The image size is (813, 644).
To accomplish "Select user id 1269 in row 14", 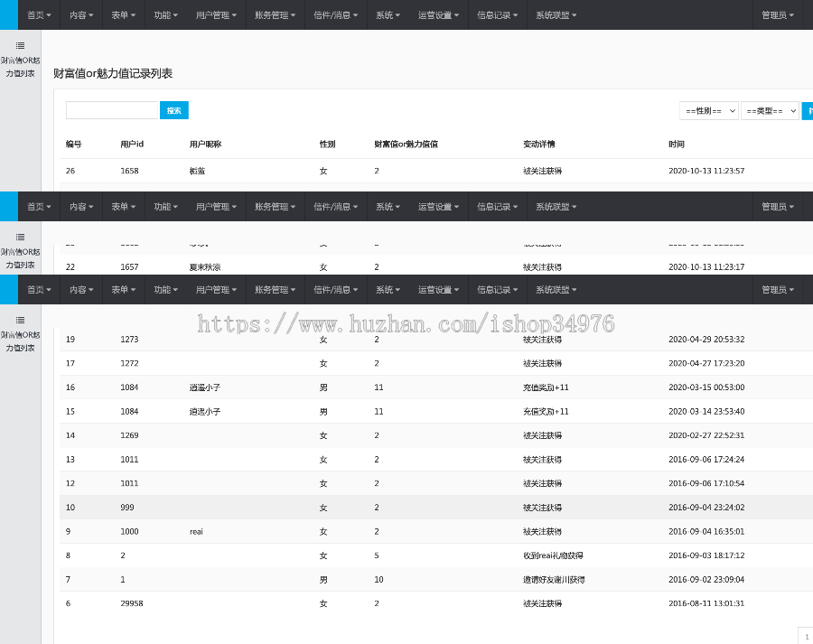I will [x=129, y=435].
